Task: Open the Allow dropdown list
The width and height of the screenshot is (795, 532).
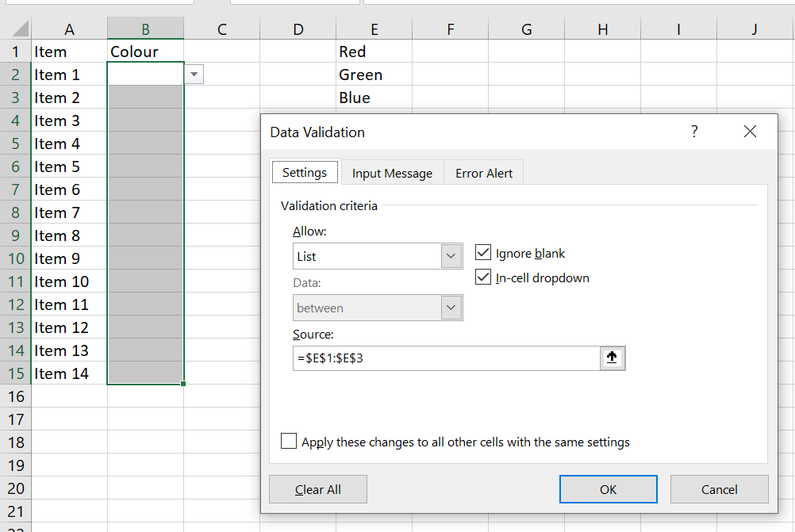Action: point(451,257)
